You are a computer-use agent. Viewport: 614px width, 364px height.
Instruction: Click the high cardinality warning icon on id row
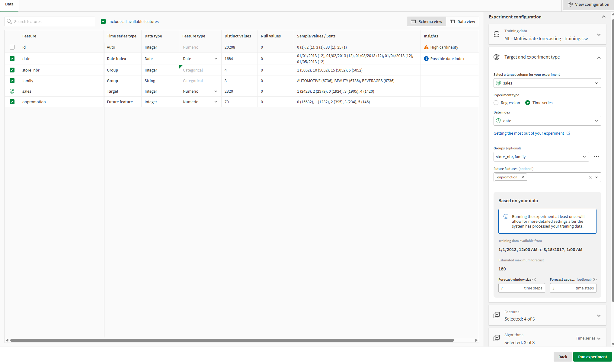pyautogui.click(x=426, y=47)
